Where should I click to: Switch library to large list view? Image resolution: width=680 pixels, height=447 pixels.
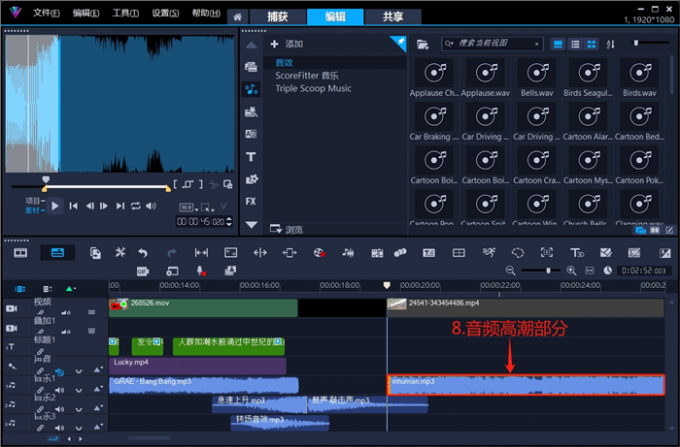(558, 44)
